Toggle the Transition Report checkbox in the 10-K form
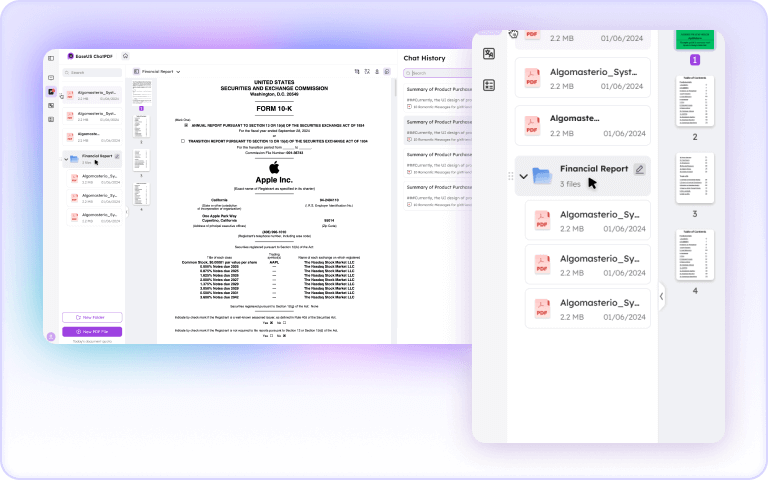Viewport: 768px width, 480px height. coord(183,141)
